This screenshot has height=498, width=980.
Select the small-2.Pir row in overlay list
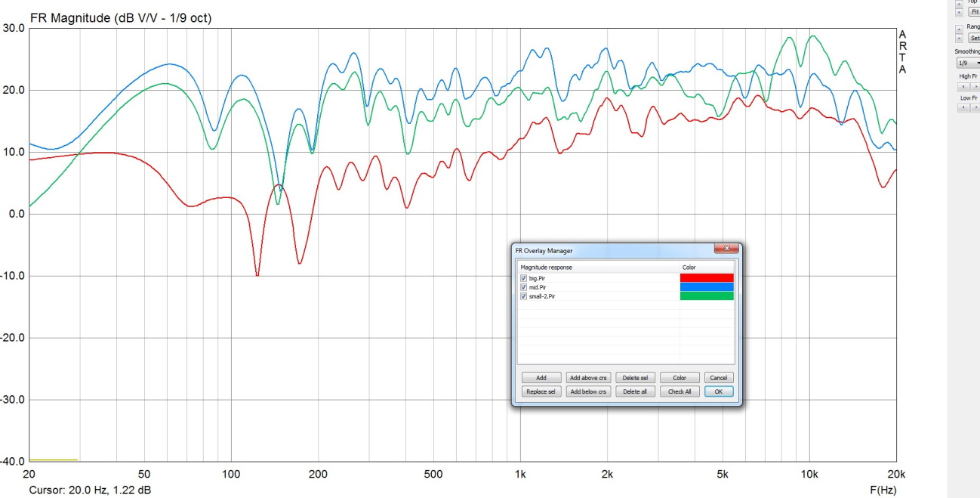pos(626,296)
